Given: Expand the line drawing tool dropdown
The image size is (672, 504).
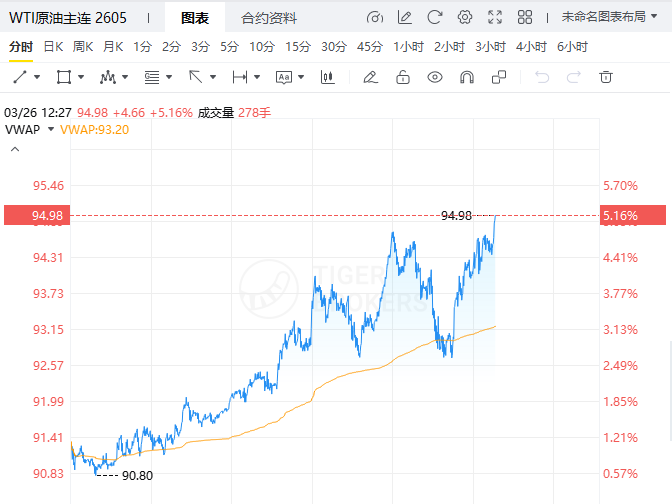Looking at the screenshot, I should point(37,77).
